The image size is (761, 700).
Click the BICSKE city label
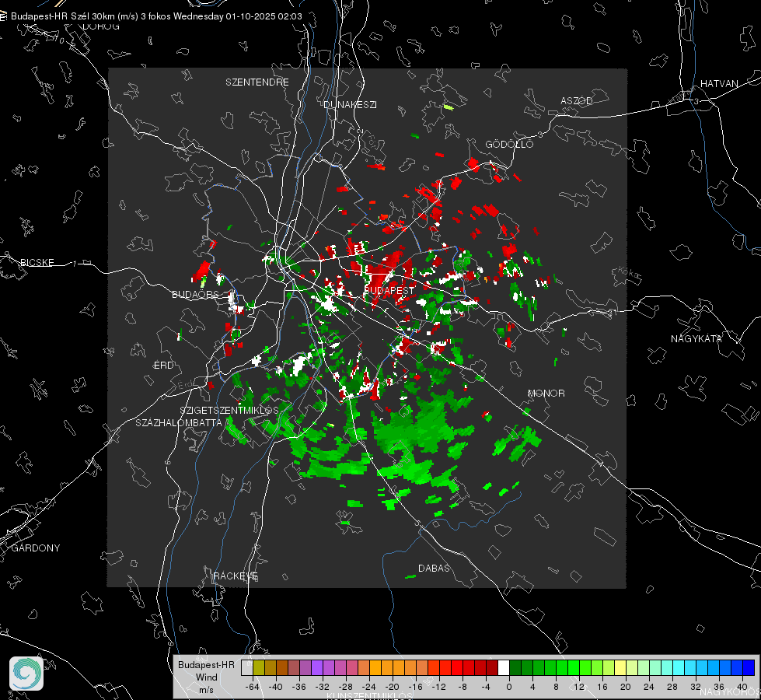point(37,262)
